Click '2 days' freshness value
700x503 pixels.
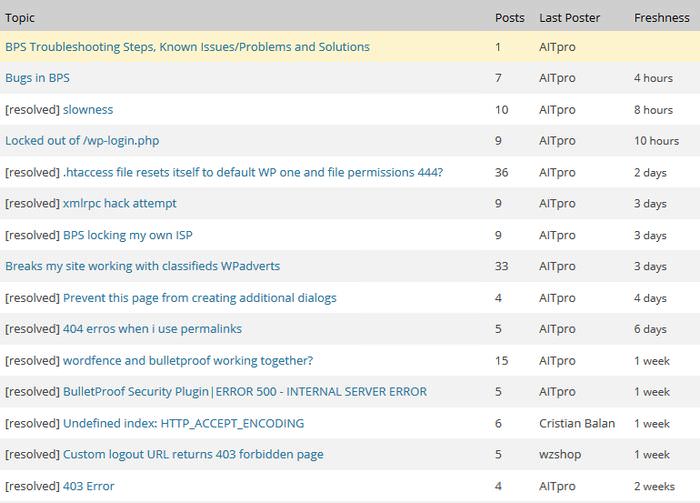point(650,172)
